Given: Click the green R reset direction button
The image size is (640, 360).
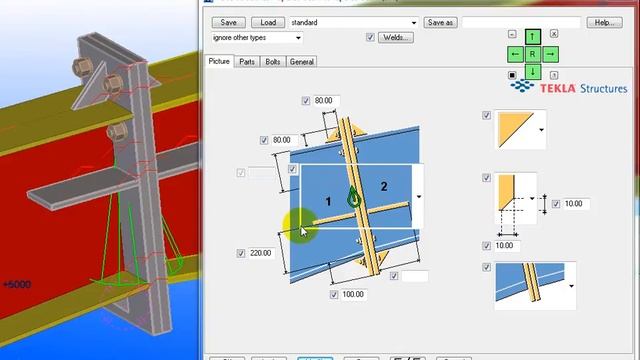Looking at the screenshot, I should [532, 54].
